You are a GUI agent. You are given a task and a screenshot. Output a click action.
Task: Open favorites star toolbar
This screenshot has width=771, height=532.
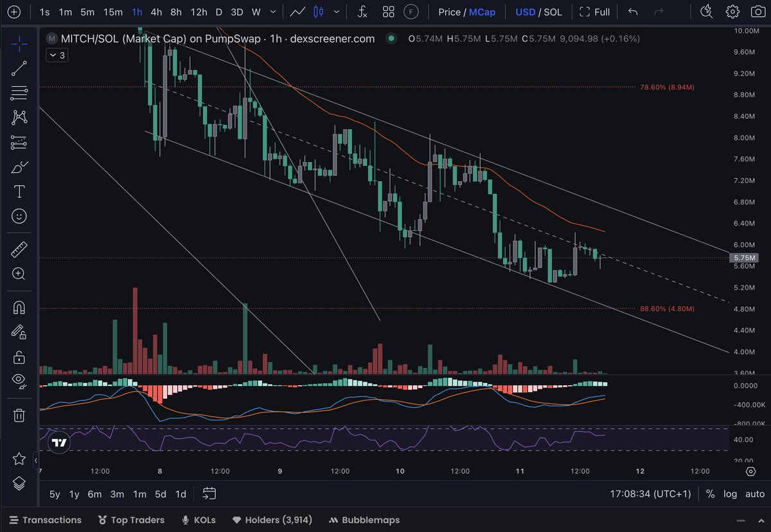[19, 458]
